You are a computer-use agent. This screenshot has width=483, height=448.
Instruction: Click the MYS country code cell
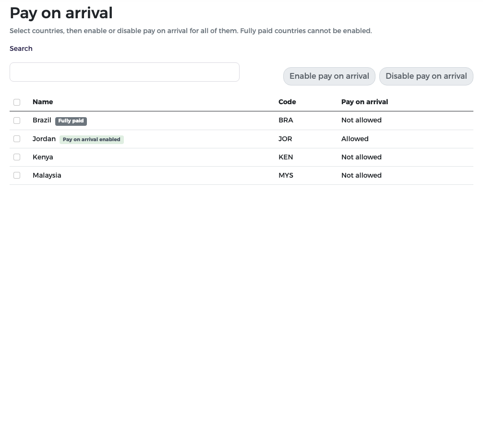click(x=286, y=175)
